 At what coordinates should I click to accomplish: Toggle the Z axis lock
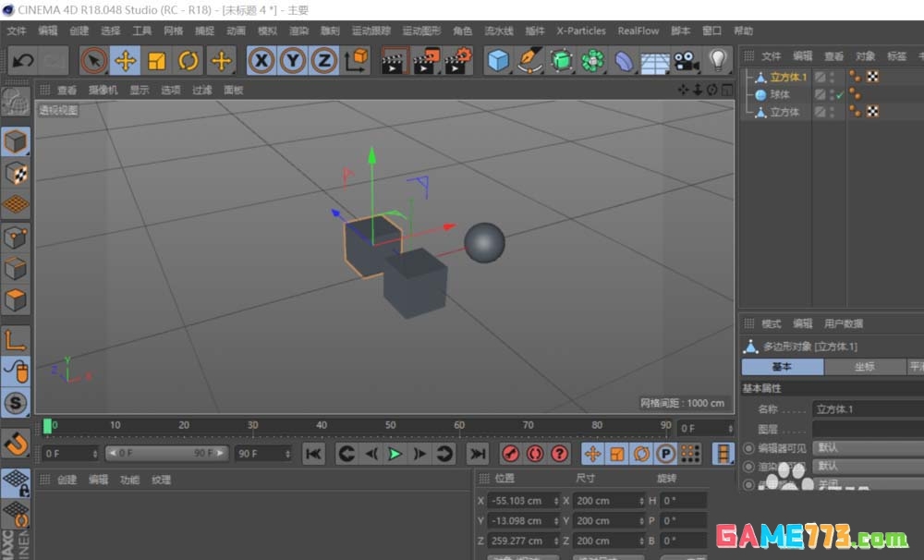coord(323,62)
